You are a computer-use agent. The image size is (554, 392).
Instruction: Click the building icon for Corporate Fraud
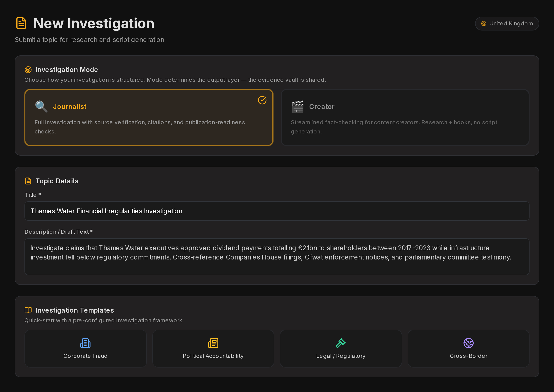(x=85, y=343)
